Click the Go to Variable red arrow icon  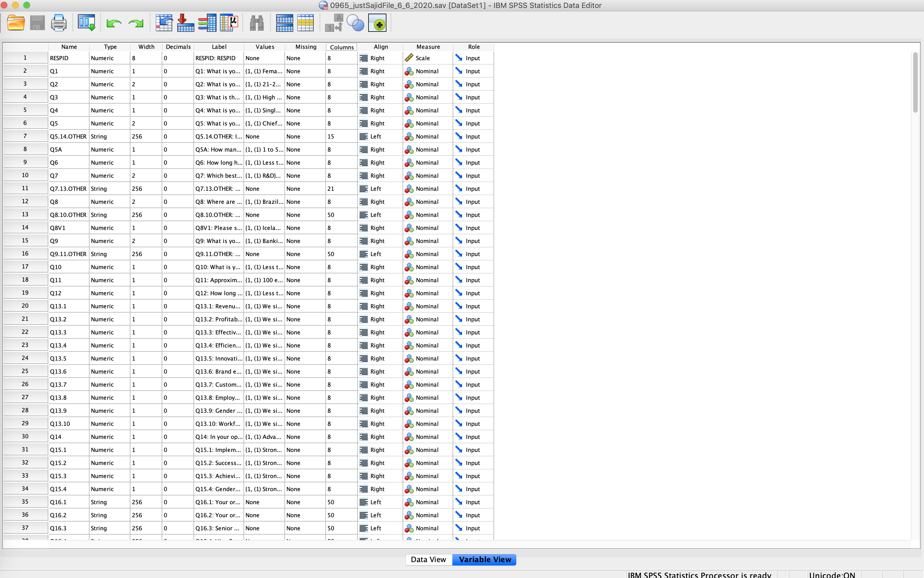pyautogui.click(x=186, y=23)
